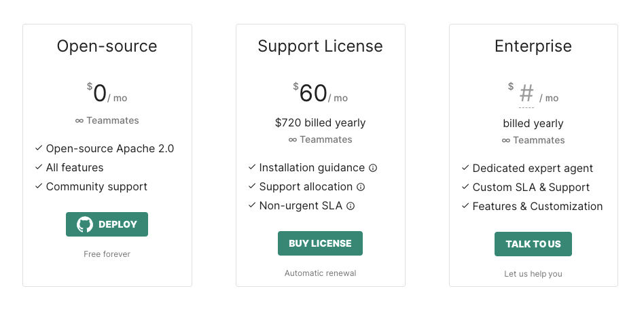The image size is (644, 312).
Task: Click the BUY LICENSE button
Action: pos(320,243)
